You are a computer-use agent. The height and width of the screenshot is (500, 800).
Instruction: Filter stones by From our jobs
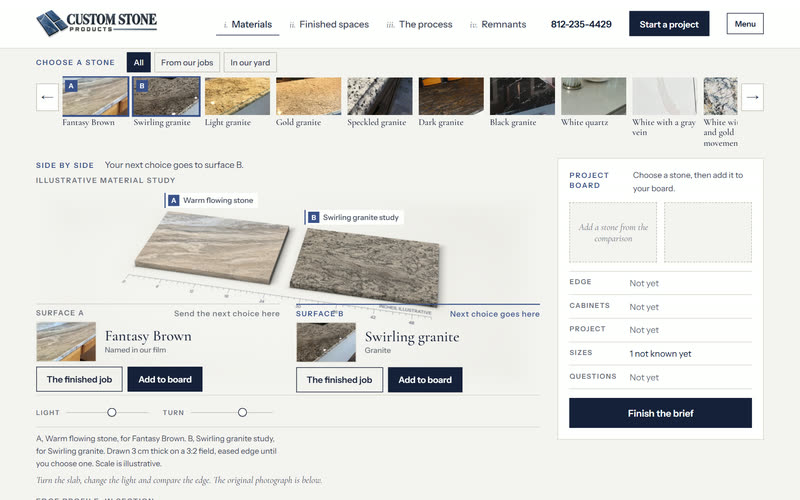coord(187,63)
